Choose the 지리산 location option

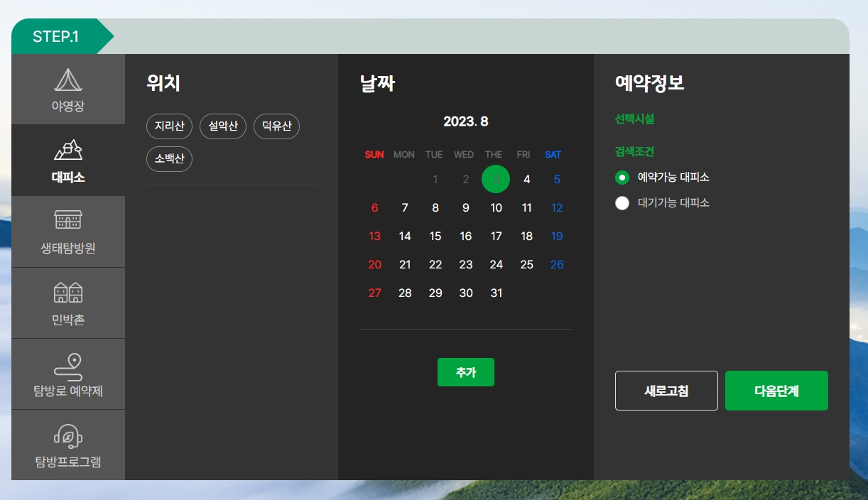(x=169, y=126)
